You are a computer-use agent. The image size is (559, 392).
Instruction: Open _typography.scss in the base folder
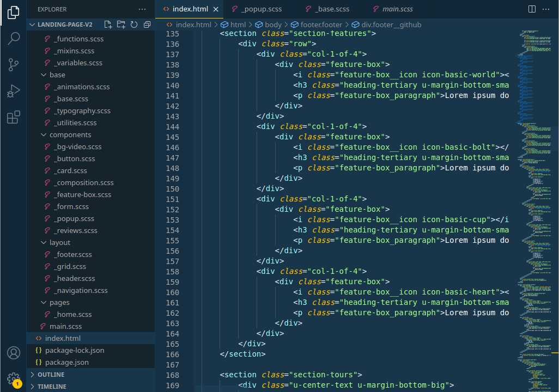(x=91, y=111)
